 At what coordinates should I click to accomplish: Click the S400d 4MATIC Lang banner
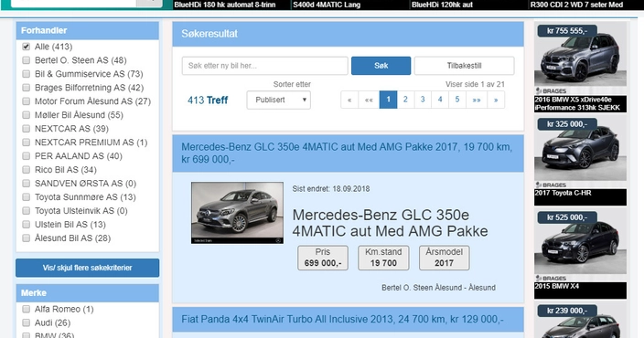pyautogui.click(x=327, y=5)
